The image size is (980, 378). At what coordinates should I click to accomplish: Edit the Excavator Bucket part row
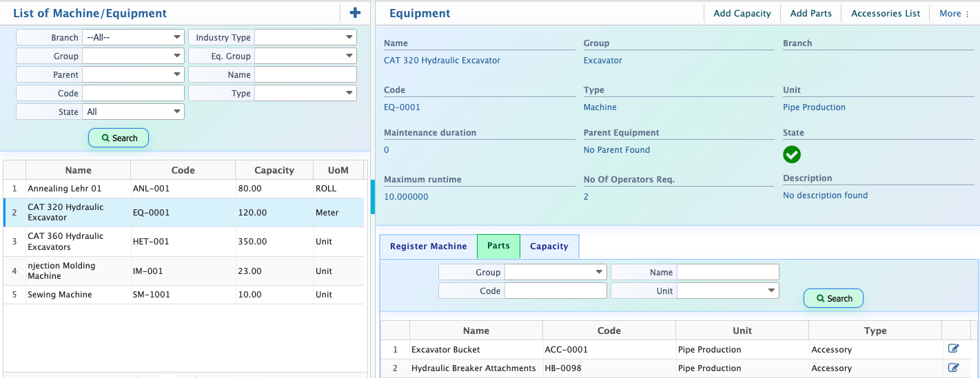click(x=954, y=349)
